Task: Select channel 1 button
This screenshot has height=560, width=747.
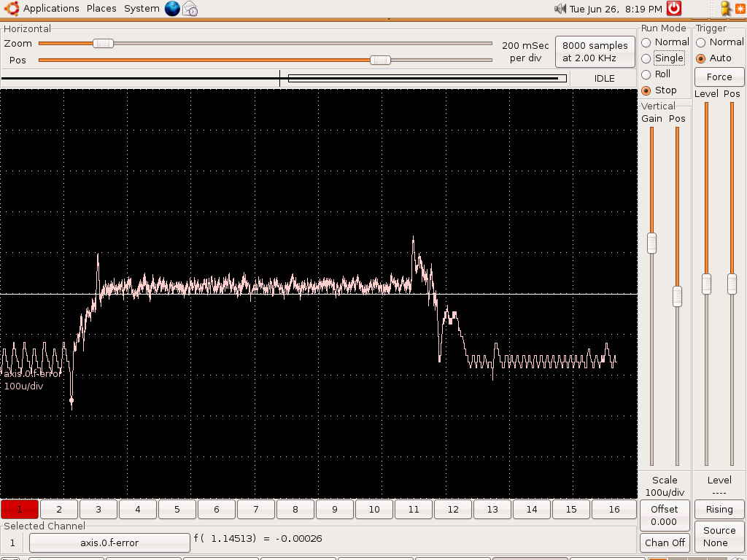Action: [20, 509]
